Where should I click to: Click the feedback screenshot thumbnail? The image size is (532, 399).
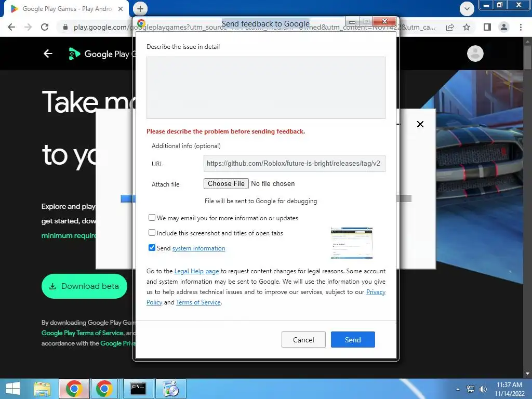coord(352,243)
